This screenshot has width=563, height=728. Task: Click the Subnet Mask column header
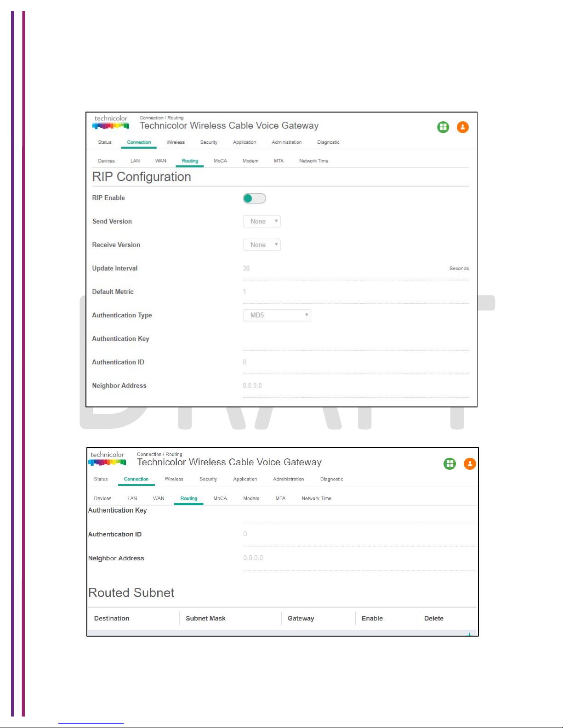[x=205, y=618]
